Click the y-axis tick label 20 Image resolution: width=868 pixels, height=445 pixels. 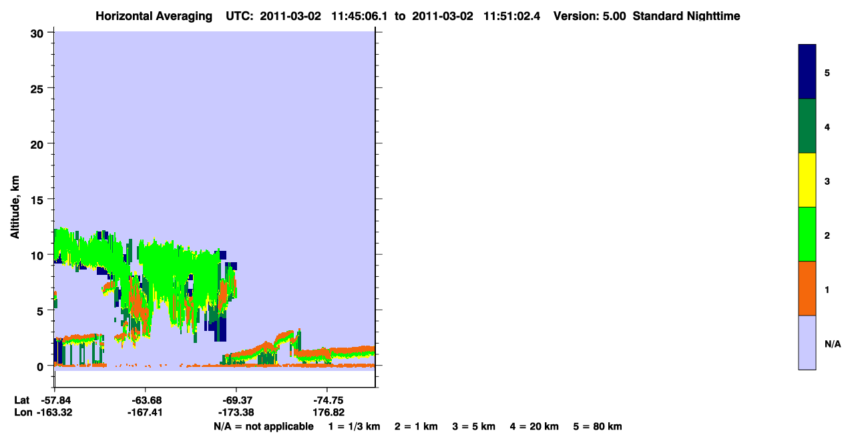coord(39,143)
